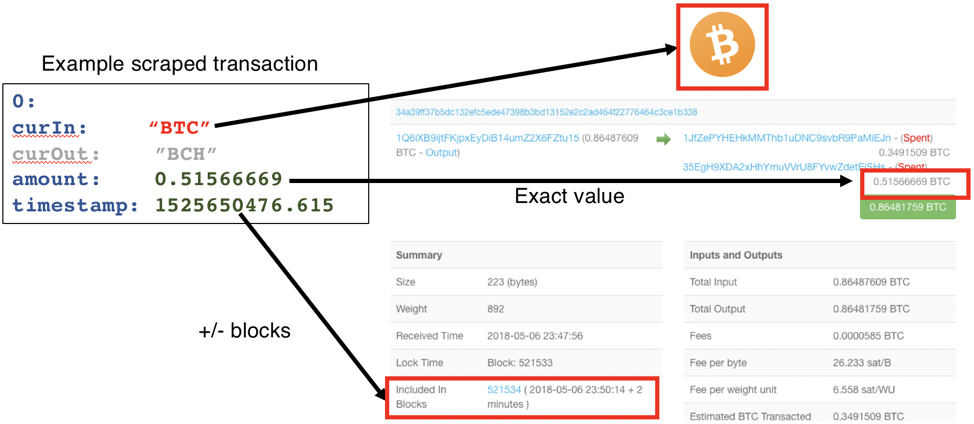The width and height of the screenshot is (974, 424).
Task: Select the amount value 0.51566669 in scraped box
Action: coord(219,179)
